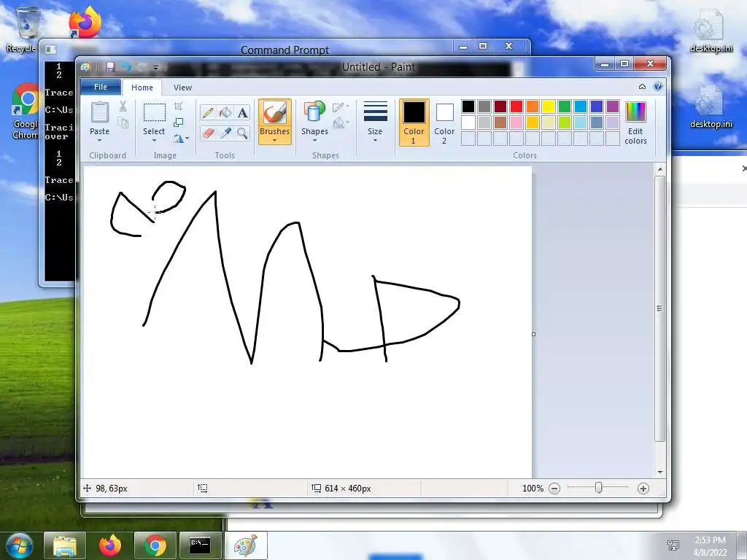Pick the red color swatch
Image resolution: width=747 pixels, height=560 pixels.
(516, 106)
